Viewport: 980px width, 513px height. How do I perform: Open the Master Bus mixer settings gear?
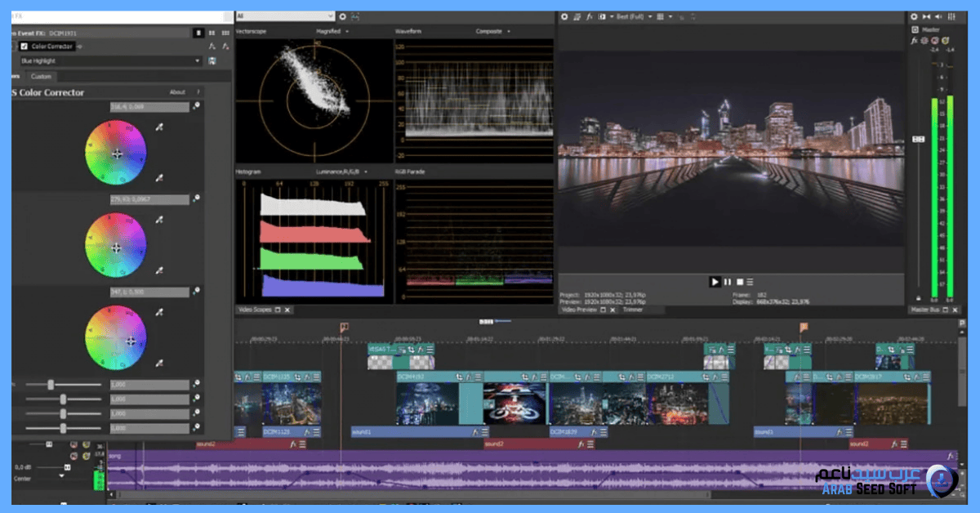pos(915,16)
